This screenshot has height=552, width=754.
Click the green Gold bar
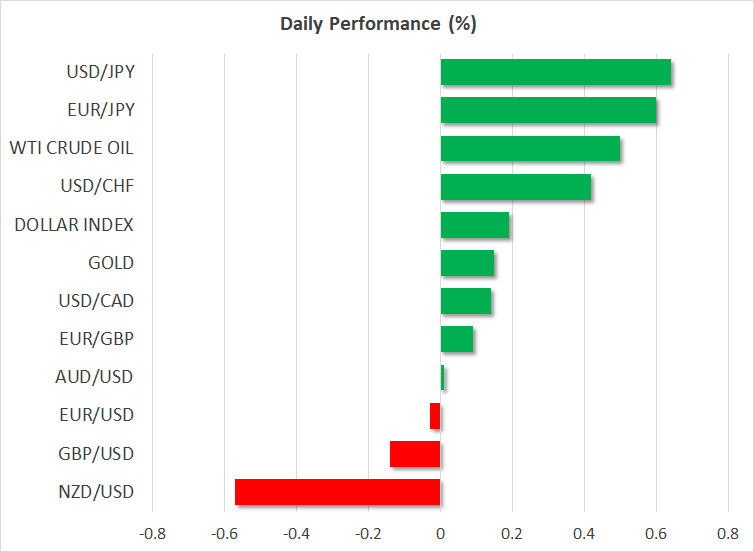tap(467, 263)
